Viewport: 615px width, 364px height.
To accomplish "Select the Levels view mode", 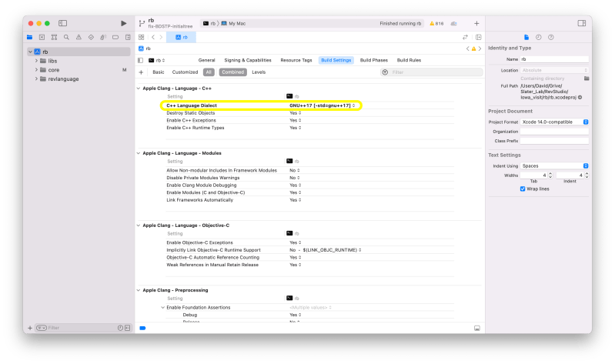I will pyautogui.click(x=259, y=72).
